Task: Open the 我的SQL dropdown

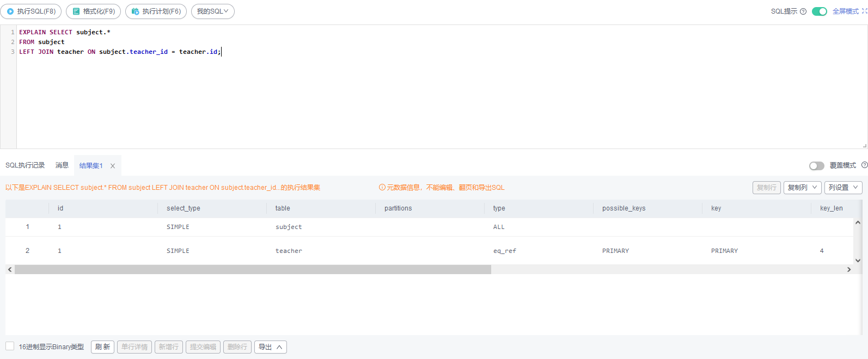Action: click(x=213, y=11)
